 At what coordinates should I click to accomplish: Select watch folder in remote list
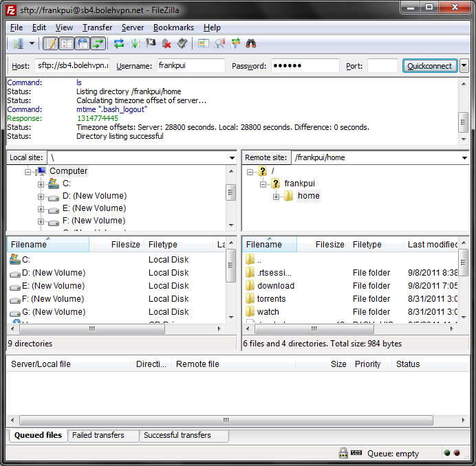(268, 312)
